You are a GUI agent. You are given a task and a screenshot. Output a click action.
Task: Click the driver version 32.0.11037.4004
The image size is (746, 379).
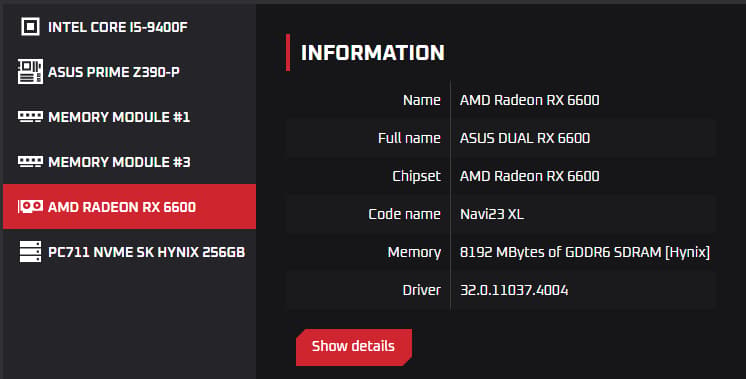point(514,290)
